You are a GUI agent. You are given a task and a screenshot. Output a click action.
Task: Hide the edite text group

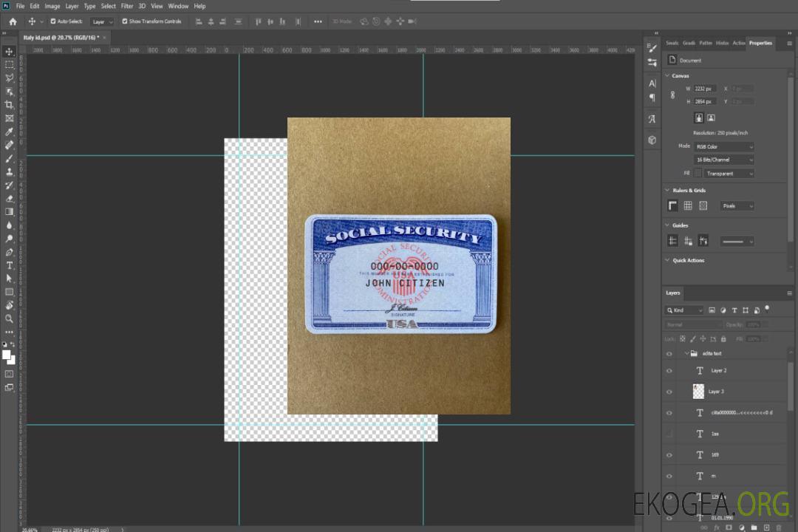tap(669, 353)
